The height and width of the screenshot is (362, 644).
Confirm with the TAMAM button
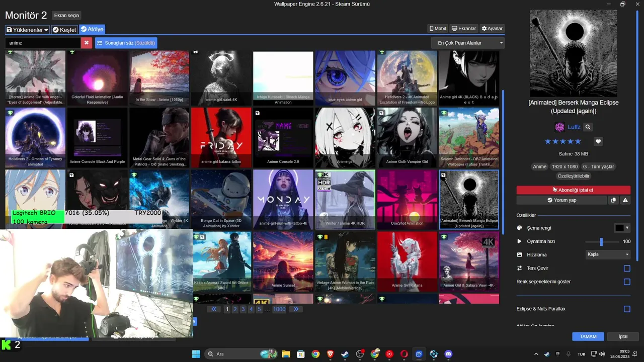click(588, 336)
